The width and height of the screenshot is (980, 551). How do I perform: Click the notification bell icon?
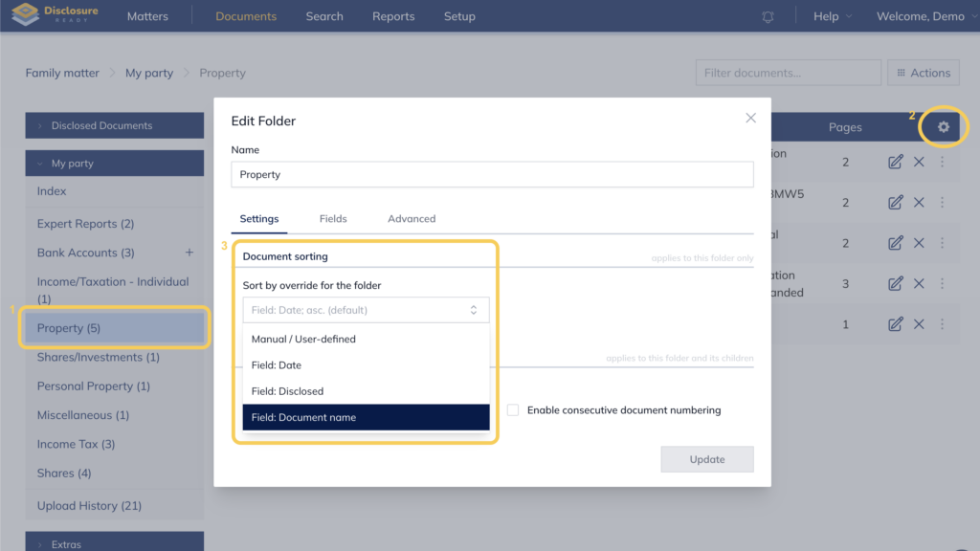(x=768, y=17)
